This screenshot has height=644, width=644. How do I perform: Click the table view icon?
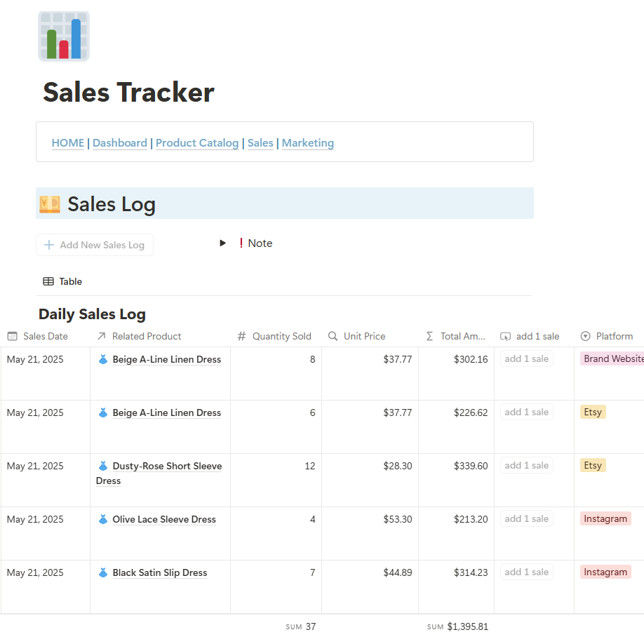[48, 281]
